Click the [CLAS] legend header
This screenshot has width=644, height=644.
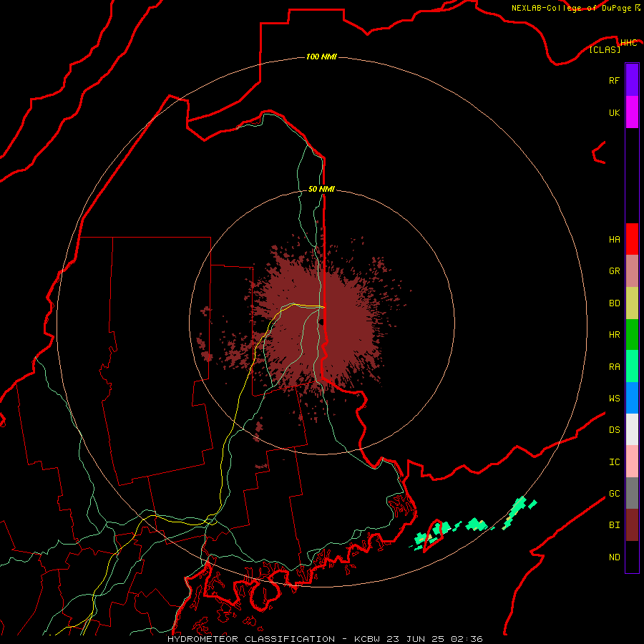(x=605, y=49)
